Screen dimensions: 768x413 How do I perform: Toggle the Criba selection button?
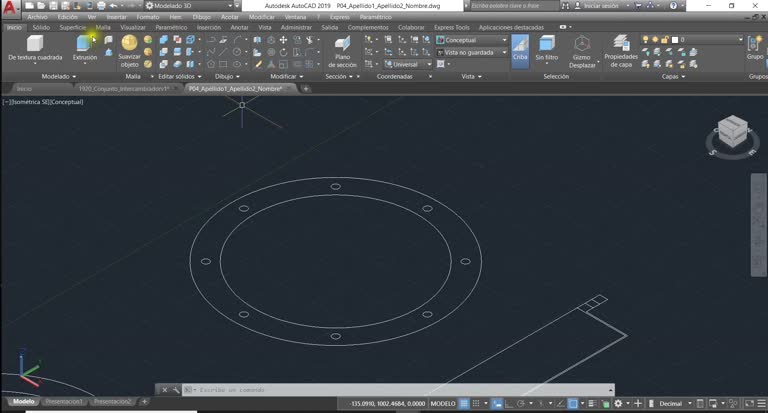point(520,51)
